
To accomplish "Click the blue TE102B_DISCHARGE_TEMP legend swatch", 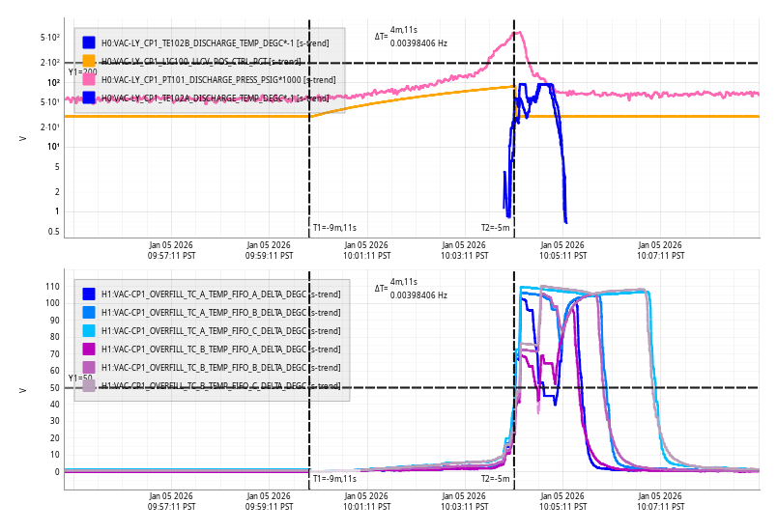I will (x=89, y=42).
